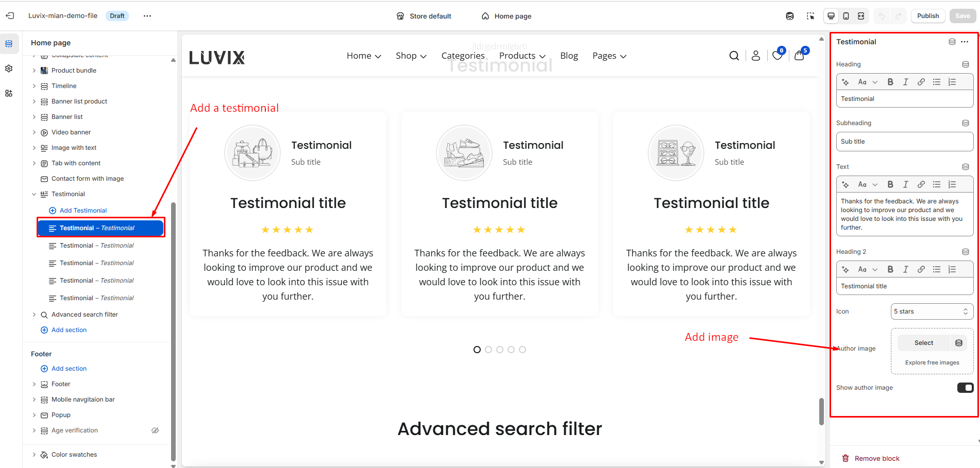Open the App embeds icon in left rail
The height and width of the screenshot is (468, 980).
pyautogui.click(x=9, y=93)
